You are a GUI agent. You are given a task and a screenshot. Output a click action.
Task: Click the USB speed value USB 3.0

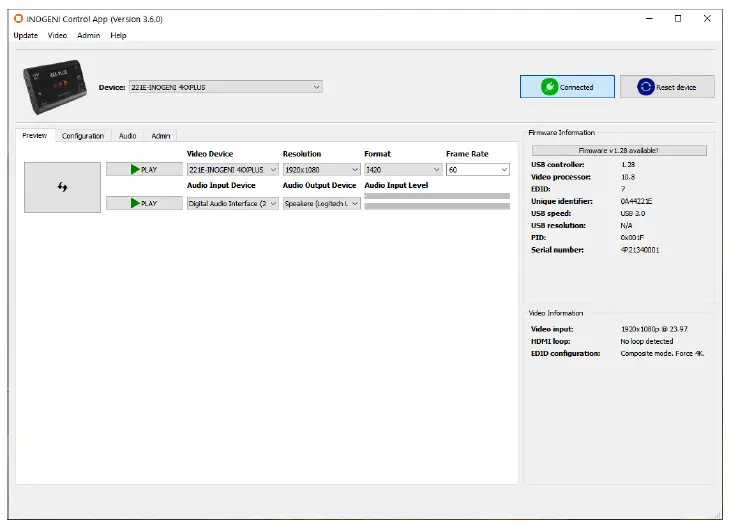click(x=633, y=214)
